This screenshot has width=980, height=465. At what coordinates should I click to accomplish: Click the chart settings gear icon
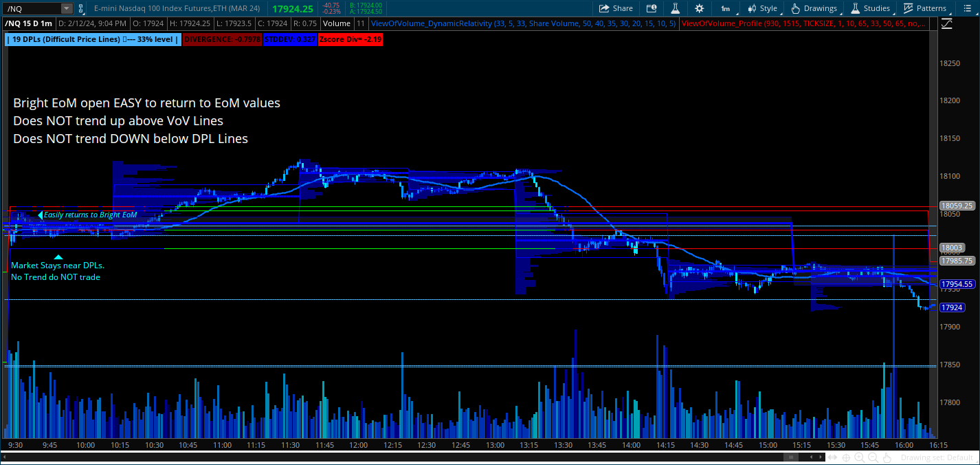[699, 8]
